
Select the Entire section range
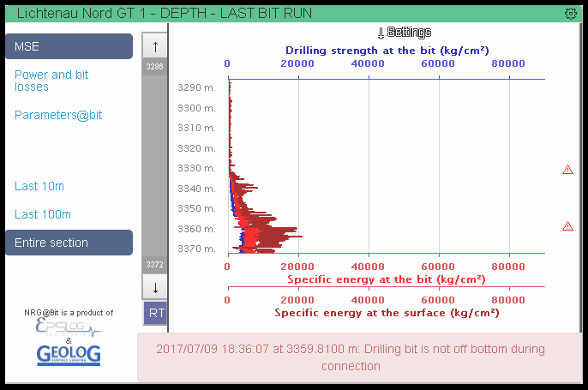(69, 243)
